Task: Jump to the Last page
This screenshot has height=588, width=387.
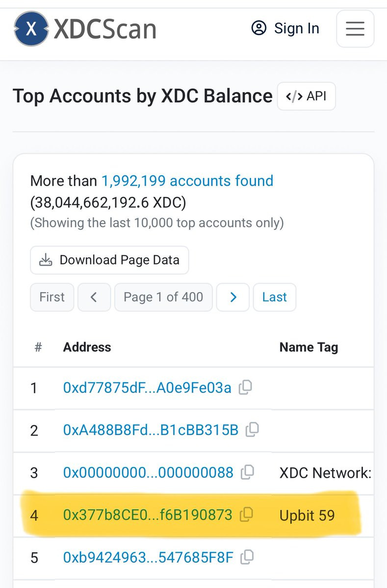Action: pyautogui.click(x=274, y=297)
